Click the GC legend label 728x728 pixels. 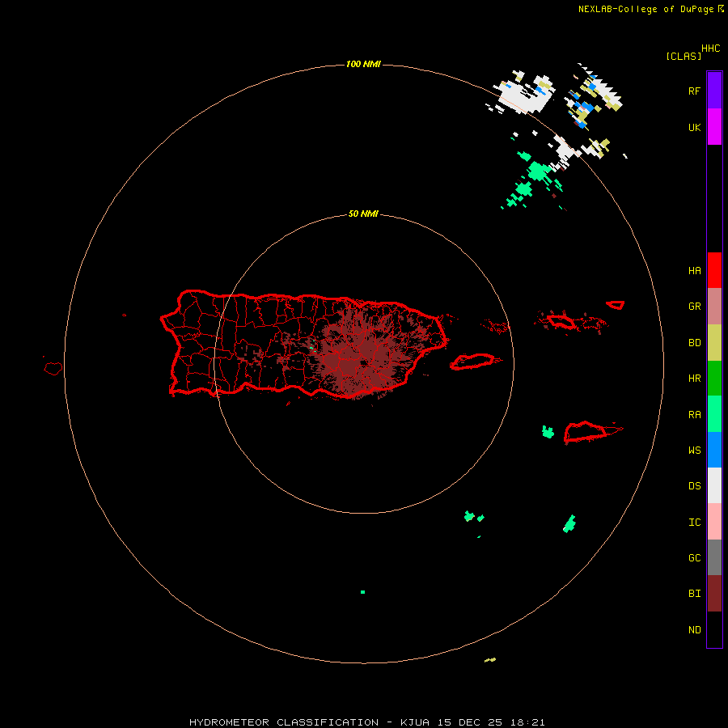pos(694,558)
